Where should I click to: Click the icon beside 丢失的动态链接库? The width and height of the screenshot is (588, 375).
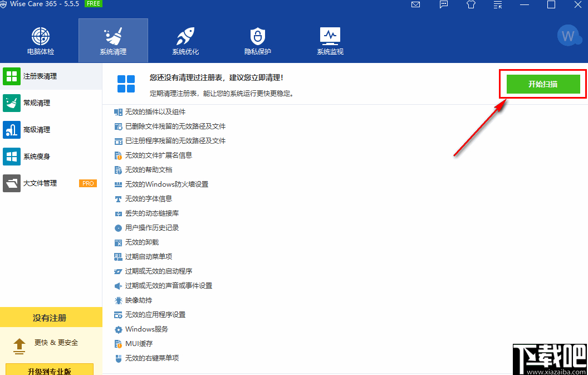pos(118,213)
